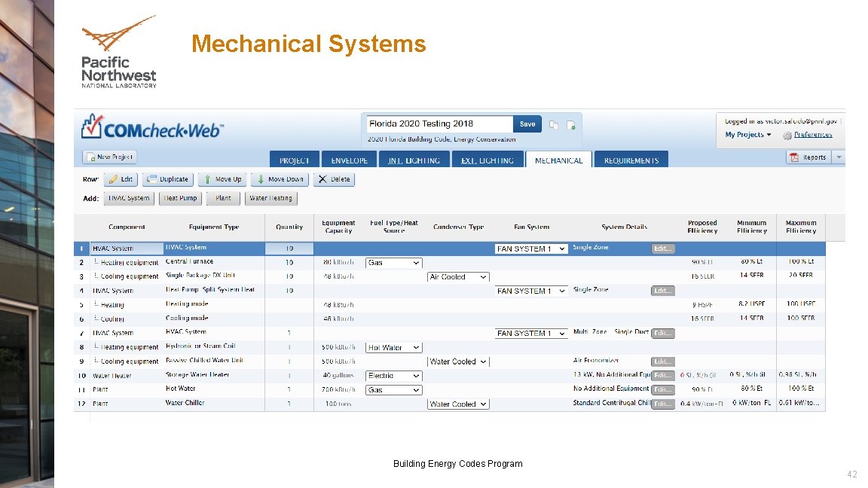Switch to the ENVELOPE tab
868x488 pixels.
click(x=349, y=159)
